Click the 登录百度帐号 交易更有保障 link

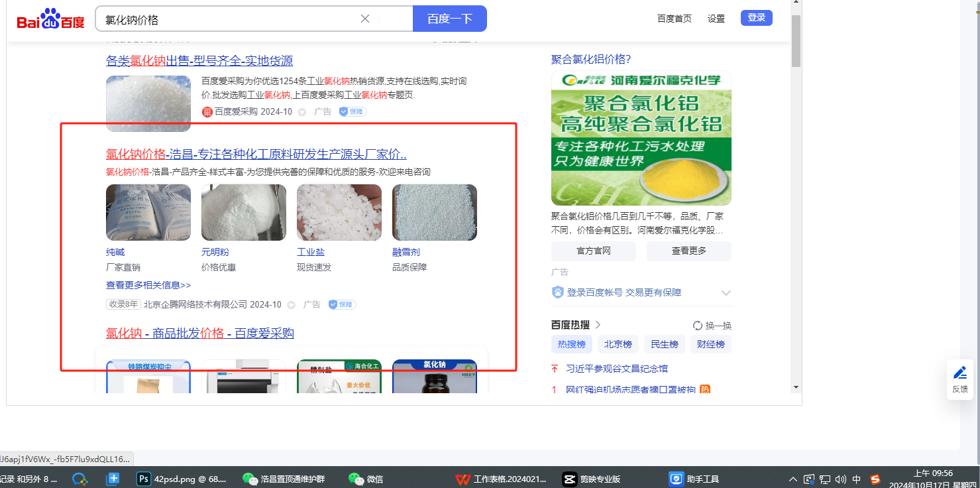pos(624,292)
